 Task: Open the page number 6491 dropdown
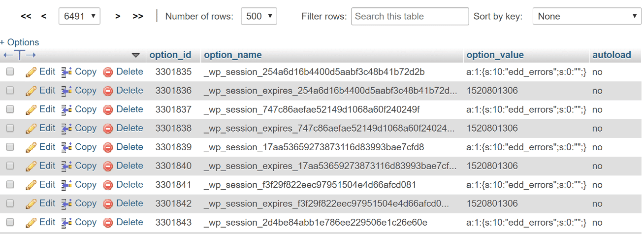pyautogui.click(x=79, y=16)
